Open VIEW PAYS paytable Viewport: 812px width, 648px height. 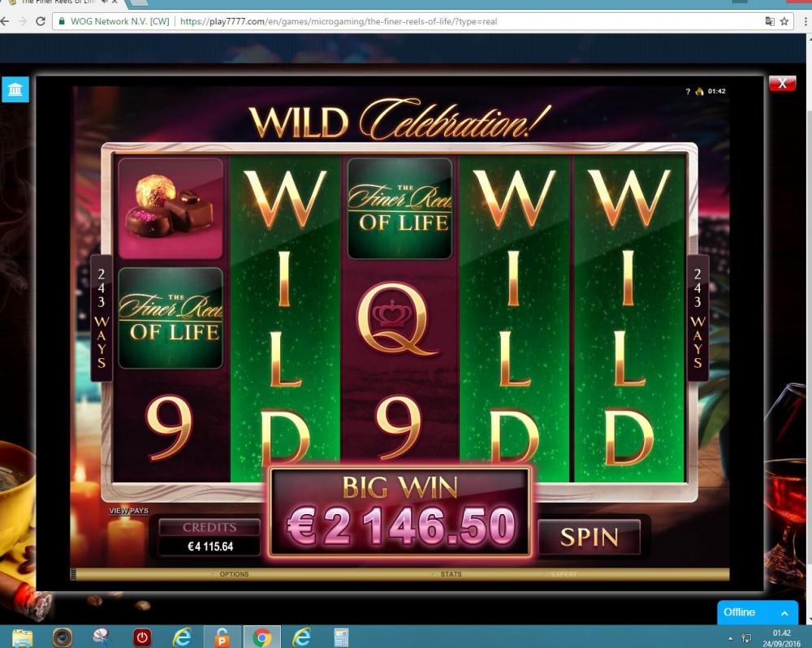click(x=128, y=511)
